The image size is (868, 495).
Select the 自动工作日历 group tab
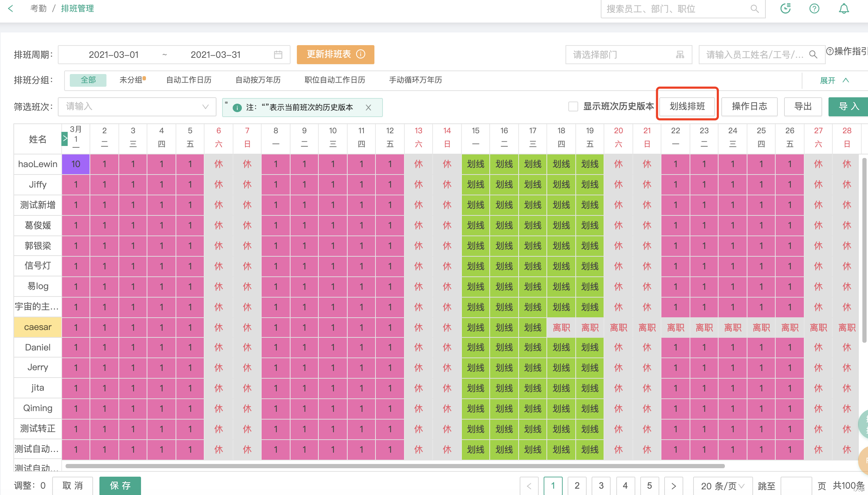(x=189, y=80)
